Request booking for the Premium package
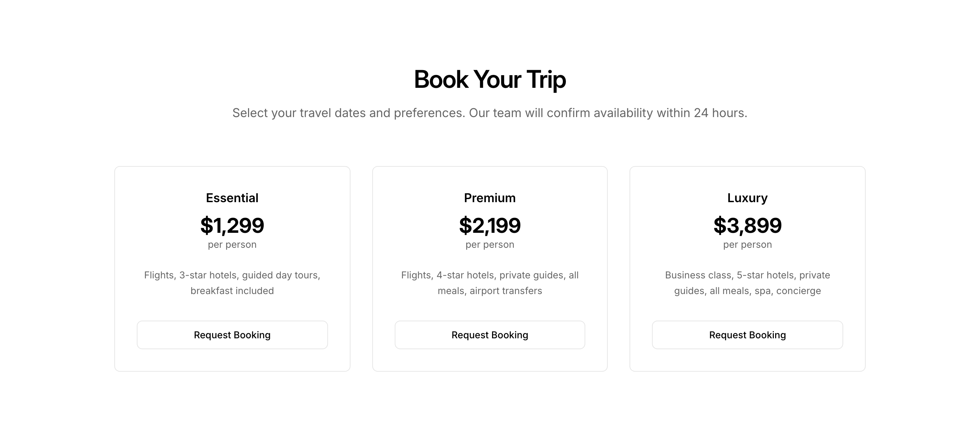 click(x=490, y=335)
